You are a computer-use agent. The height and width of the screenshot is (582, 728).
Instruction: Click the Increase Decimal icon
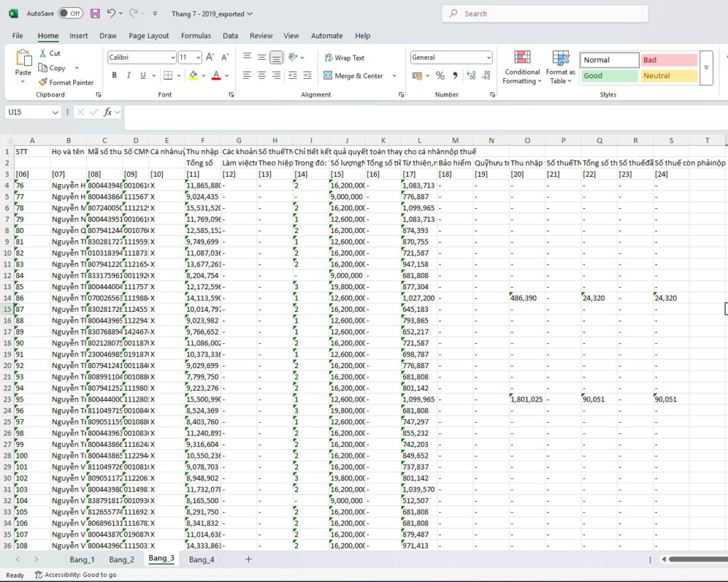(x=470, y=75)
